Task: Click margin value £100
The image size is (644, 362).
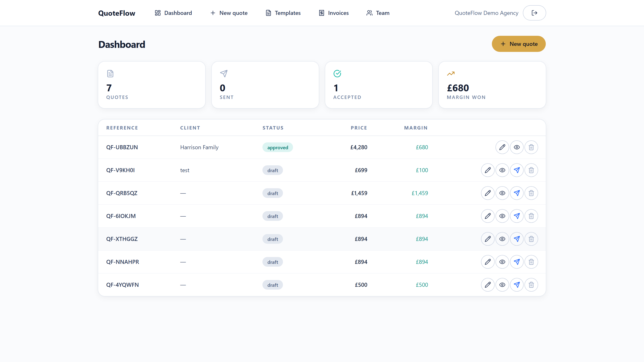Action: point(422,170)
